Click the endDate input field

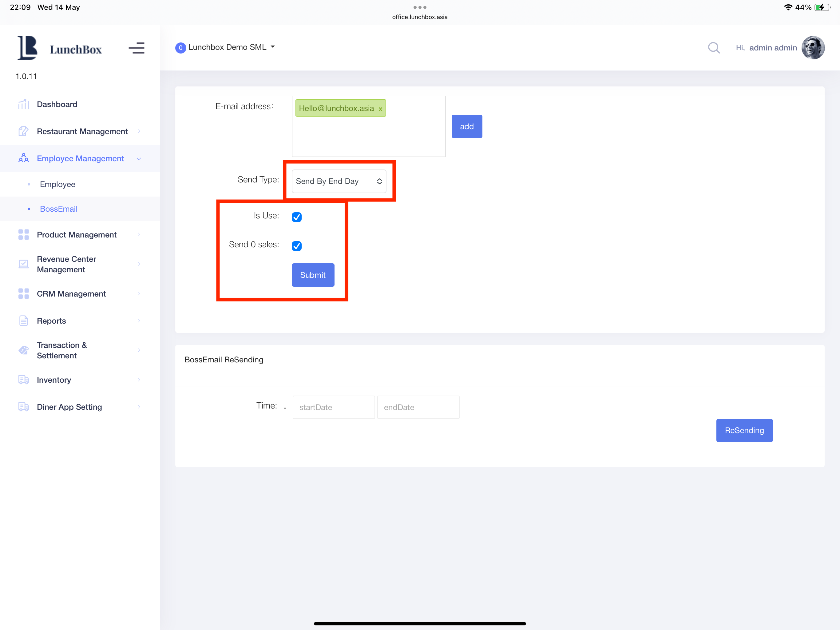coord(418,407)
